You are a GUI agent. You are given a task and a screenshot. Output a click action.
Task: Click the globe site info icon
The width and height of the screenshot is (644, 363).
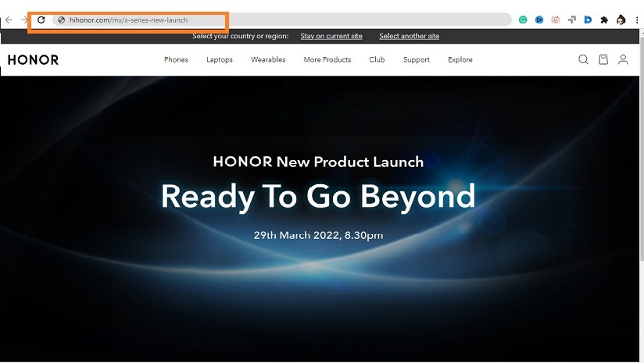coord(61,20)
